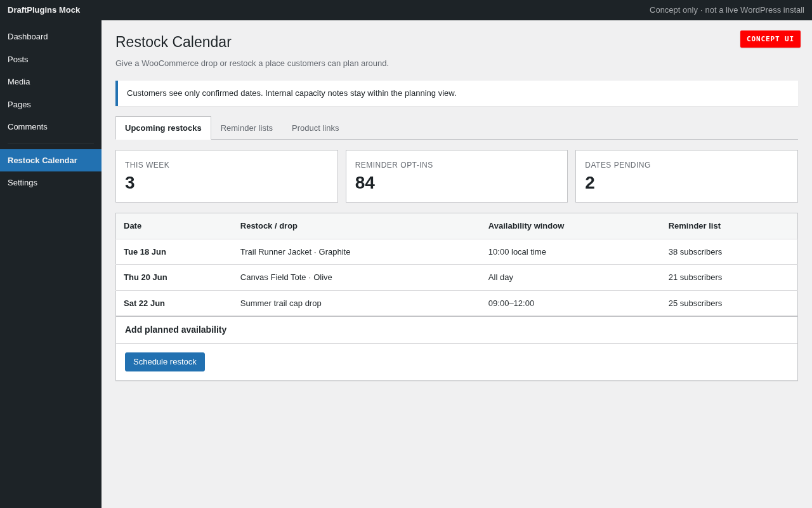The width and height of the screenshot is (812, 508).
Task: Select the Restock Calendar sidebar item
Action: point(51,161)
